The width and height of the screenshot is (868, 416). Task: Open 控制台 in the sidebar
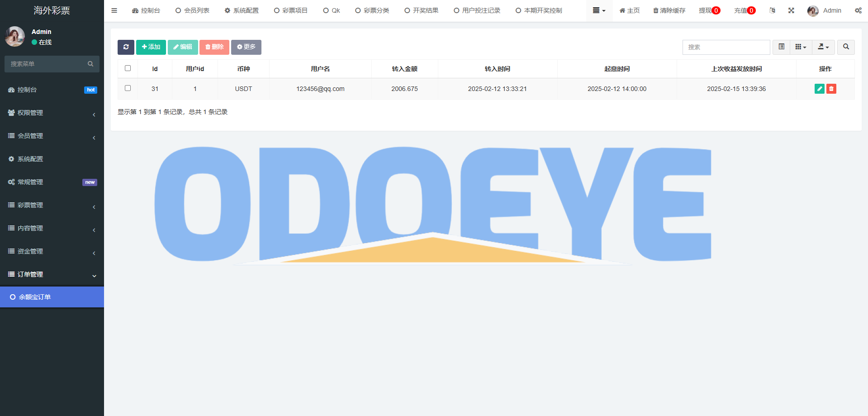52,90
